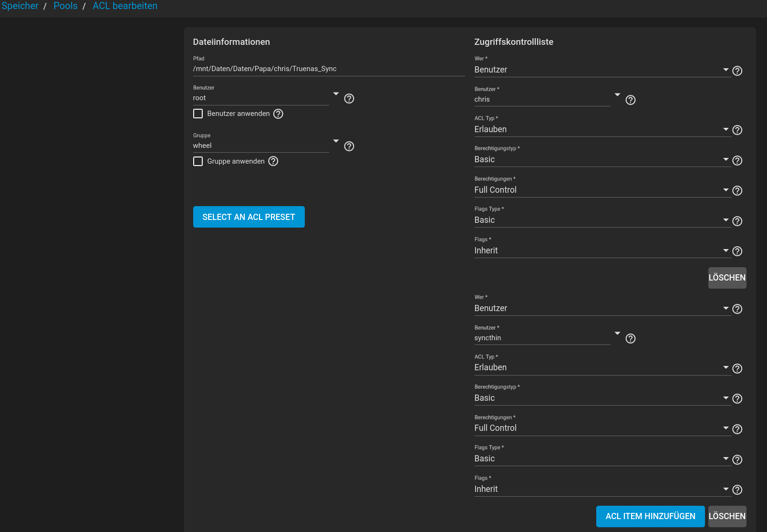Enable the Benutzer anwenden checkbox
The width and height of the screenshot is (767, 532).
coord(198,114)
